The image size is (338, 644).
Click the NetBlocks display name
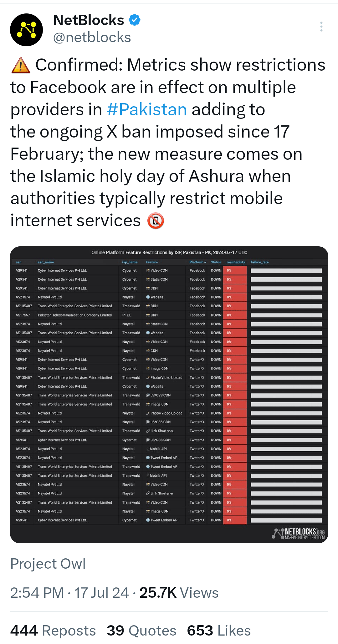click(x=89, y=20)
